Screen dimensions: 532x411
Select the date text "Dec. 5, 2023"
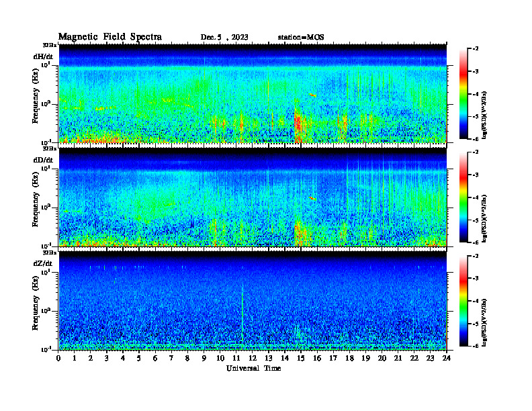coord(224,37)
